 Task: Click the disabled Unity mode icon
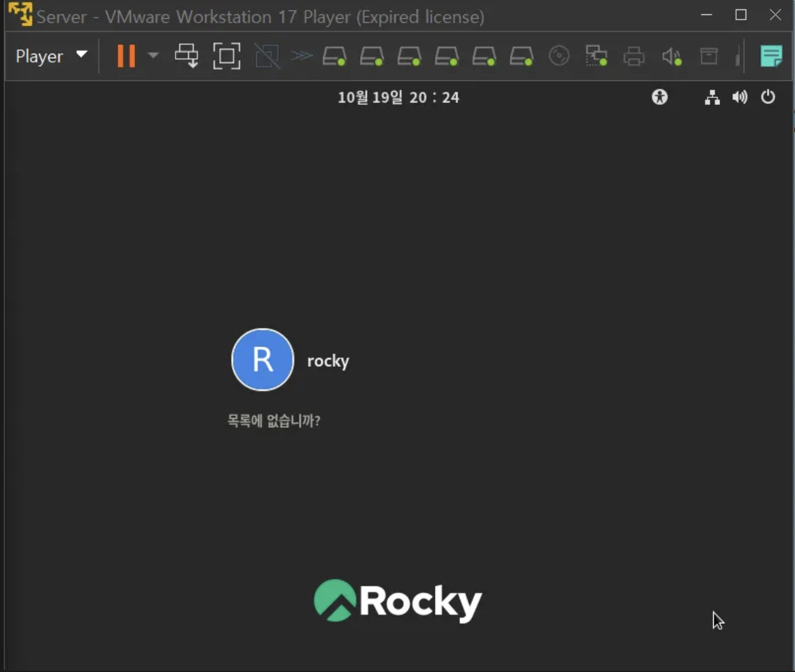coord(267,56)
